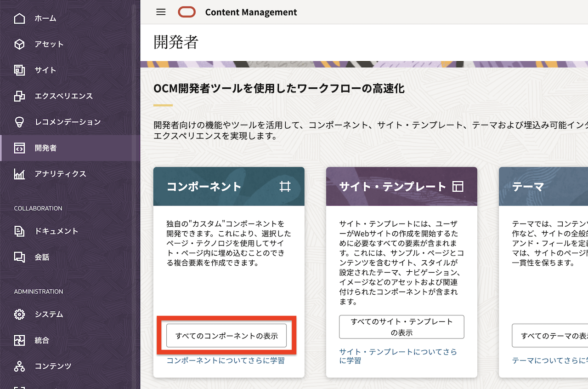Open the アセット menu item
The height and width of the screenshot is (389, 588).
(70, 44)
